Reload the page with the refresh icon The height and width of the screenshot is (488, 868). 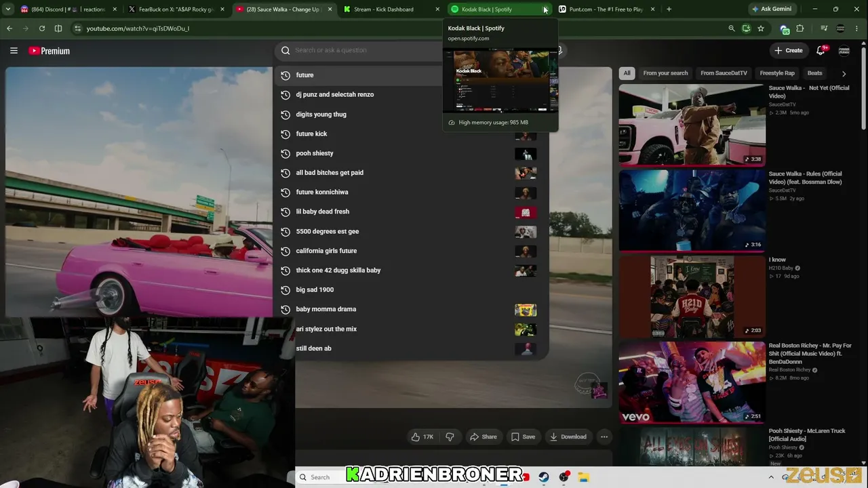click(42, 28)
